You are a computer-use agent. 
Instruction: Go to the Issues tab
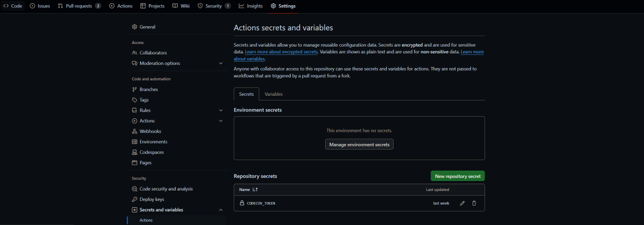tap(40, 6)
